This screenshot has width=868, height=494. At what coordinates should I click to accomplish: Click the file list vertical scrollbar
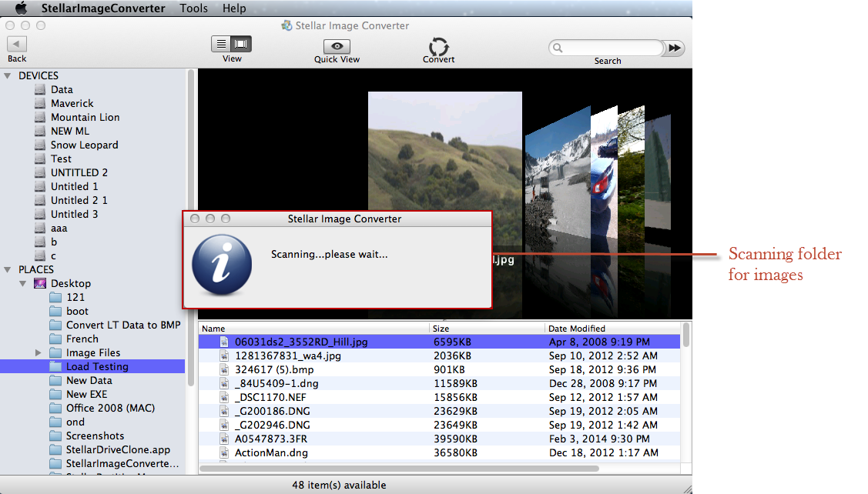click(686, 335)
